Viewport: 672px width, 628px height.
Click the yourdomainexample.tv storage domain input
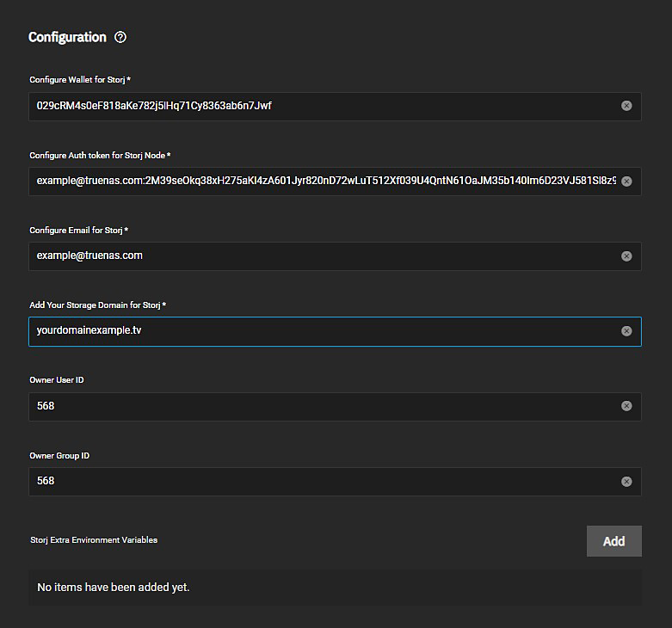[318, 331]
